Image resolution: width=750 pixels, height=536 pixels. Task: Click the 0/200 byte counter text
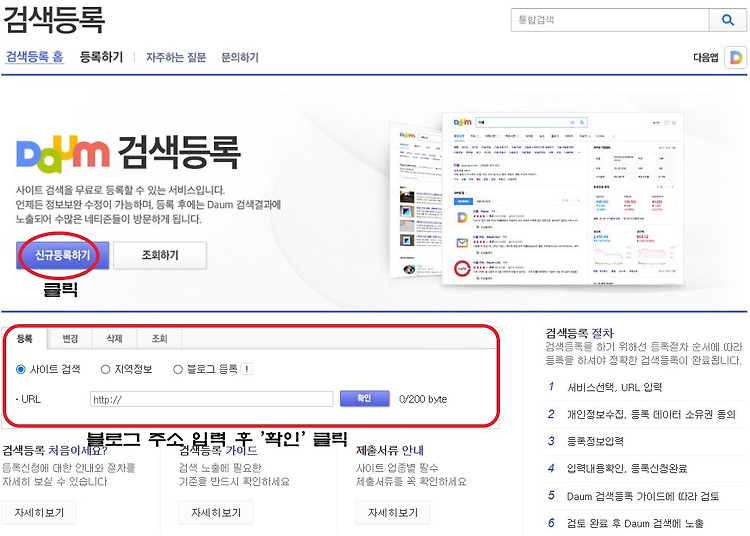tap(423, 399)
